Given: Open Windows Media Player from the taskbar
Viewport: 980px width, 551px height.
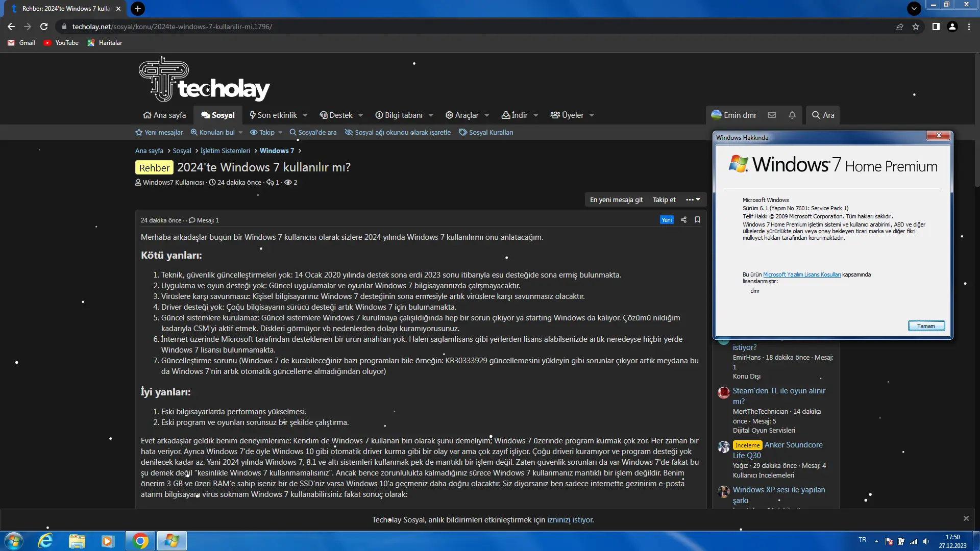Looking at the screenshot, I should 108,541.
